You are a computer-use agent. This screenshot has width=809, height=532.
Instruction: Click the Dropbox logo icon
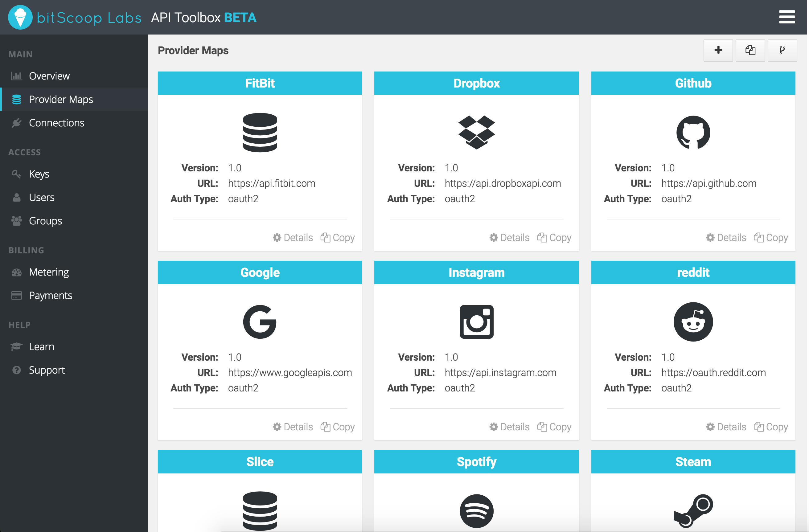tap(476, 132)
